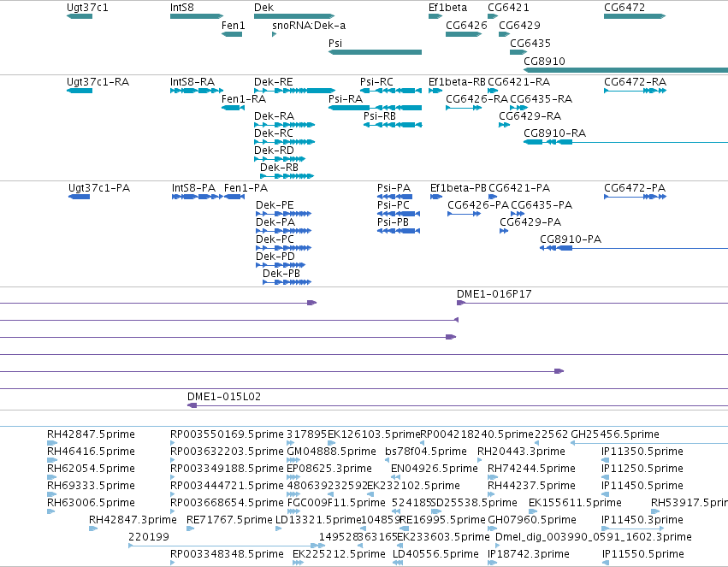Click the Psi-PA protein
The image size is (728, 567).
[394, 197]
